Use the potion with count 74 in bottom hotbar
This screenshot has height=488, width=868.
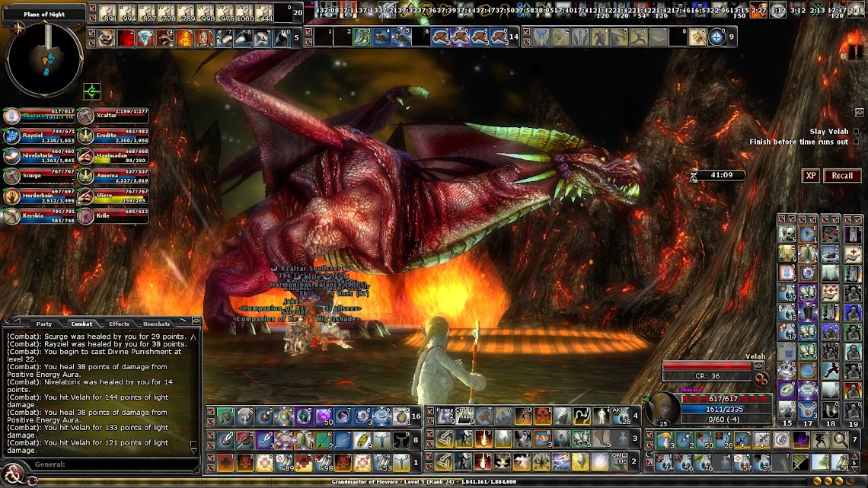[665, 463]
